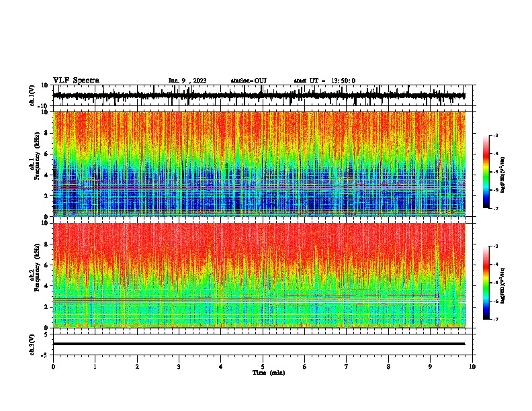Click tick label "3" on the Time axis
Image resolution: width=532 pixels, height=411 pixels.
coord(179,367)
